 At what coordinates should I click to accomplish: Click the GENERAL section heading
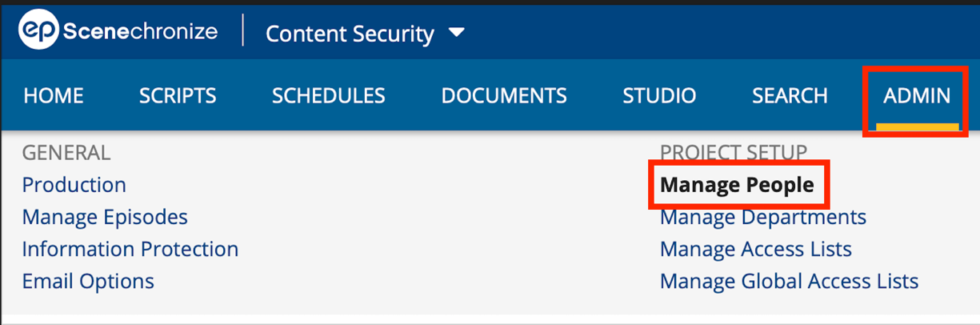pos(66,152)
